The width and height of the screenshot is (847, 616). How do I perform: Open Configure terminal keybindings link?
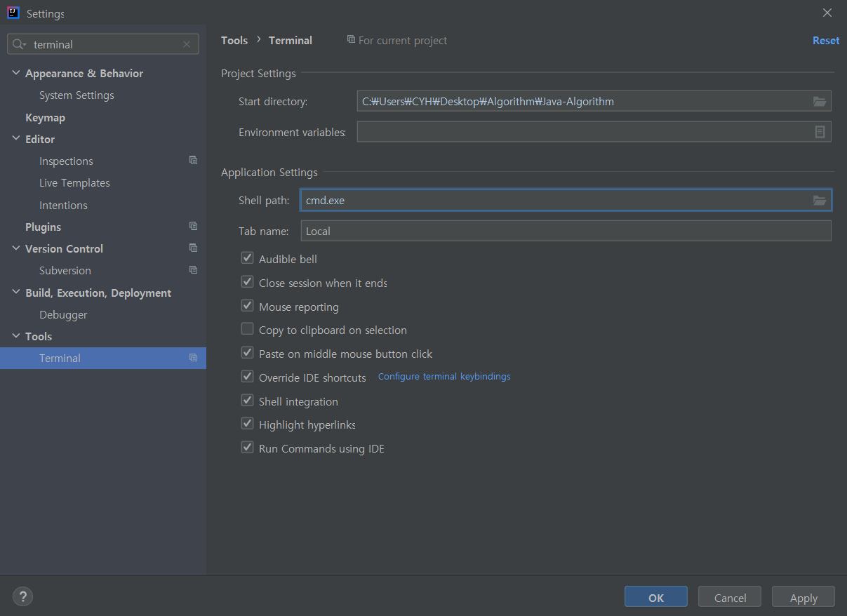[x=443, y=376]
